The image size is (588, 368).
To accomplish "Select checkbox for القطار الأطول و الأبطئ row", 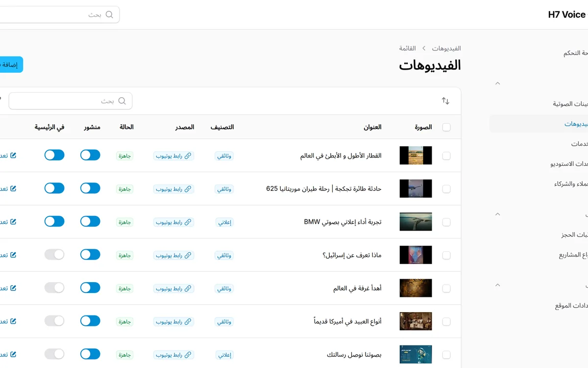I will pyautogui.click(x=446, y=156).
